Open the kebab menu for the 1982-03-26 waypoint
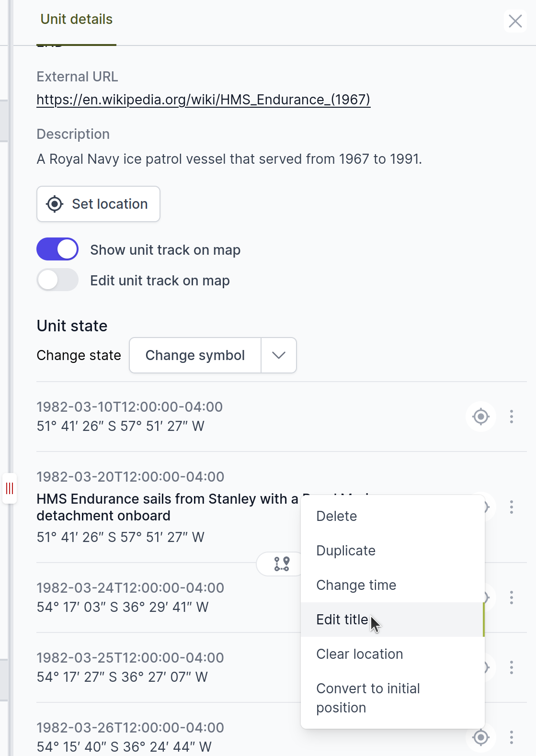536x756 pixels. tap(511, 738)
